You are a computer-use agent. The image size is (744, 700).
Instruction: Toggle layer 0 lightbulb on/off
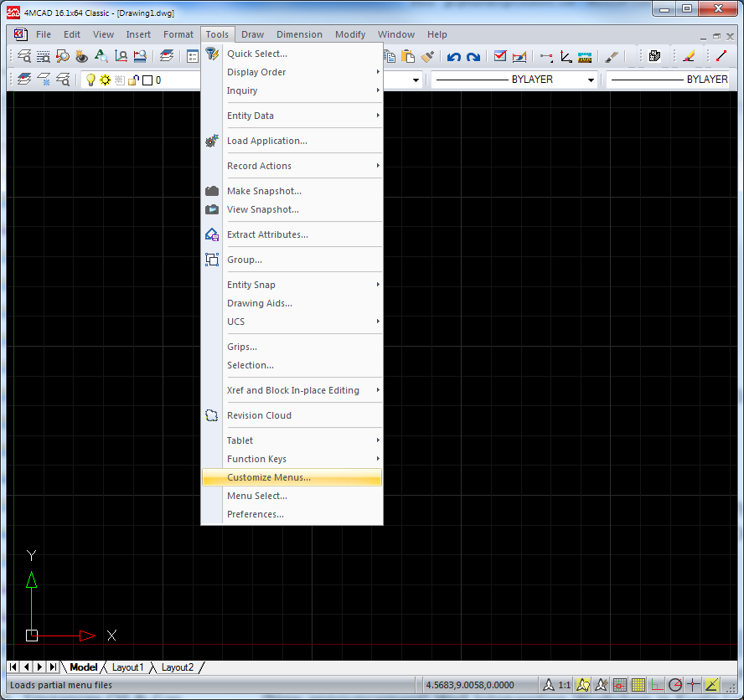(90, 80)
